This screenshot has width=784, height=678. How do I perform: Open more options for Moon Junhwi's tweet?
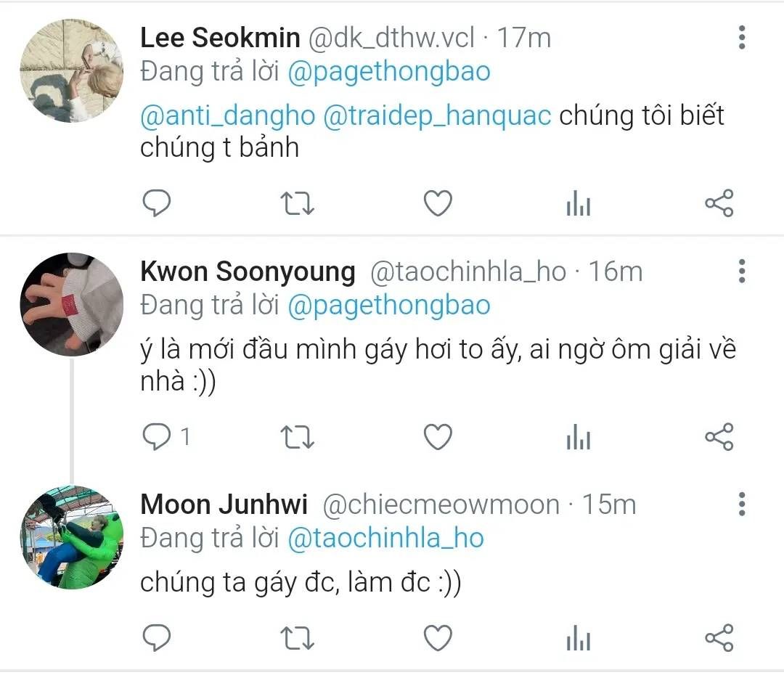click(x=741, y=503)
